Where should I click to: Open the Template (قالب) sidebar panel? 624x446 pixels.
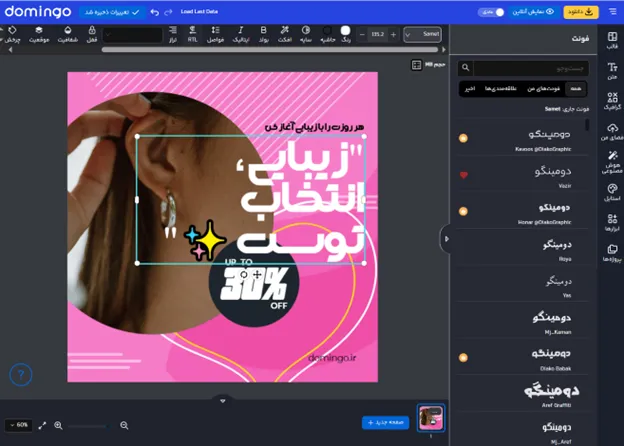click(x=611, y=38)
